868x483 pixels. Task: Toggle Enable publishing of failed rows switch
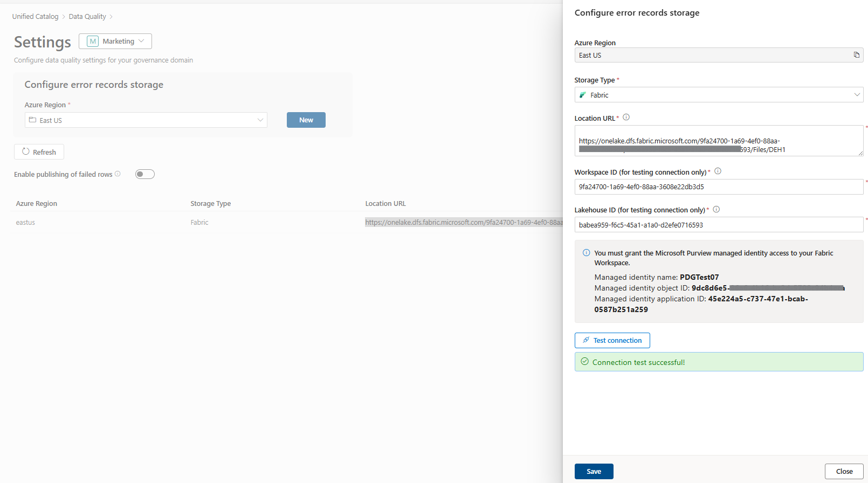[145, 174]
